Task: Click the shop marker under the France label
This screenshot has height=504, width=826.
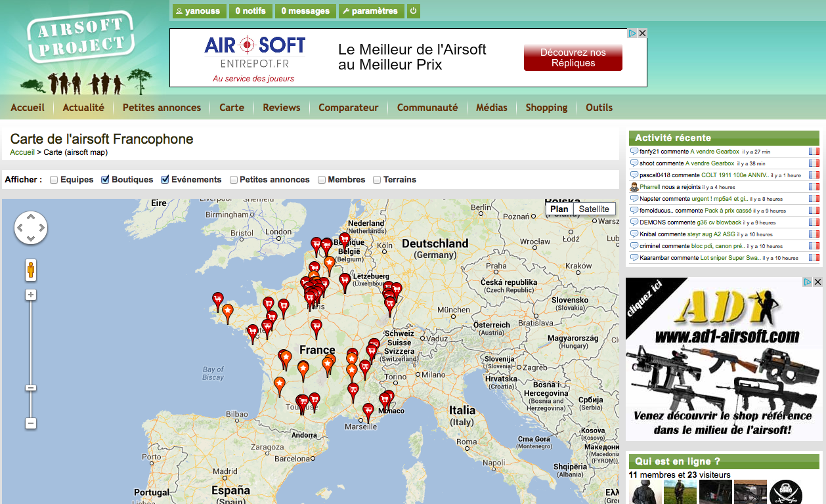Action: [316, 328]
